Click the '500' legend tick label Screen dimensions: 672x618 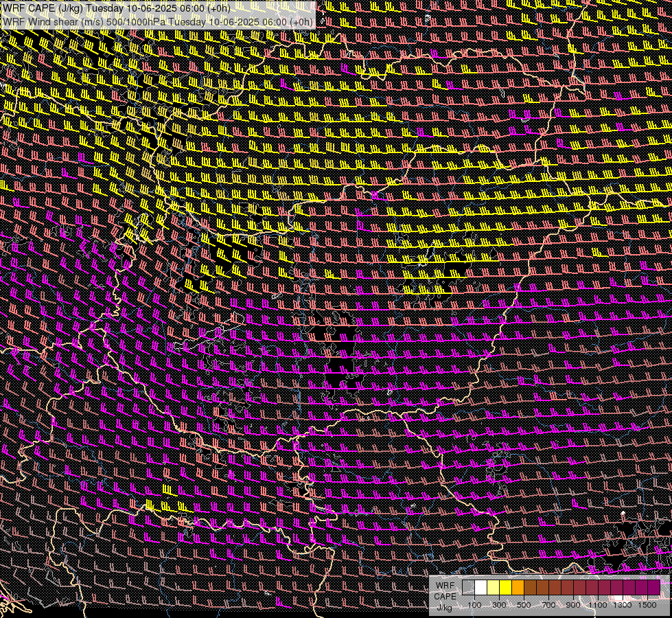(x=524, y=605)
